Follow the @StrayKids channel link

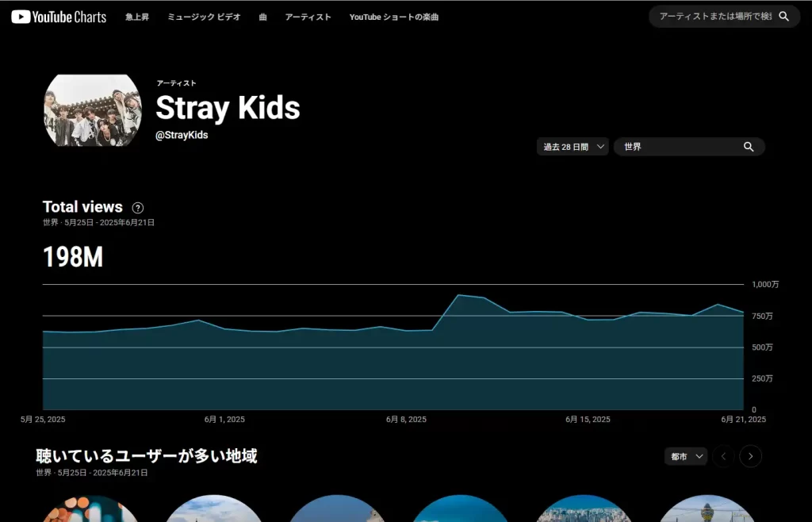tap(182, 135)
